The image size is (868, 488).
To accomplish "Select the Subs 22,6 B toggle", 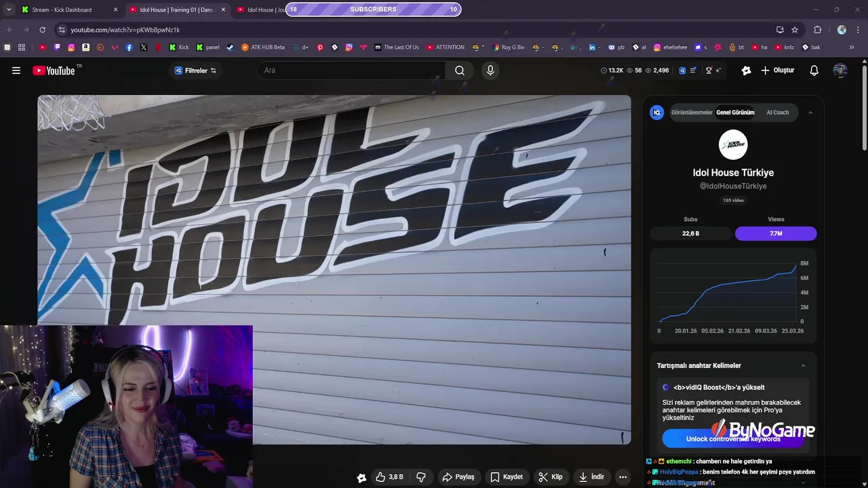I will tap(690, 233).
